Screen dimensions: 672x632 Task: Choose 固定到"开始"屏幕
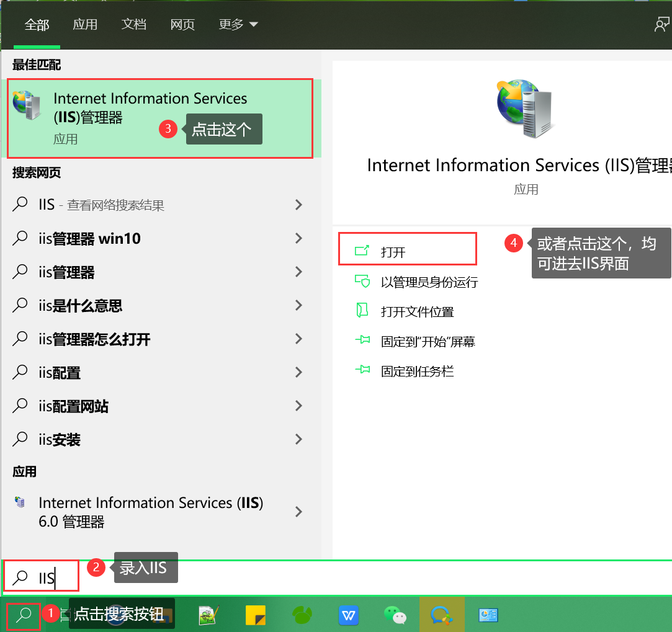coord(428,342)
